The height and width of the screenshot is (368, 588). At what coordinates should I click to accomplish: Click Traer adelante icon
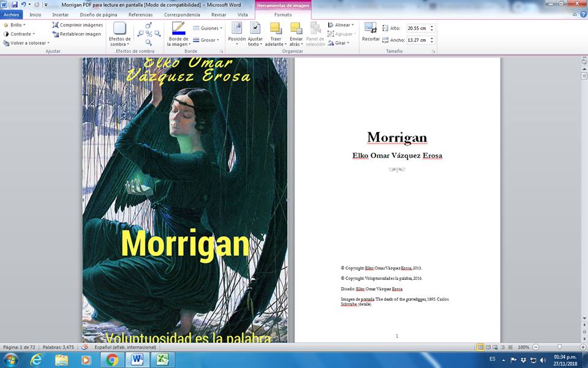[276, 28]
